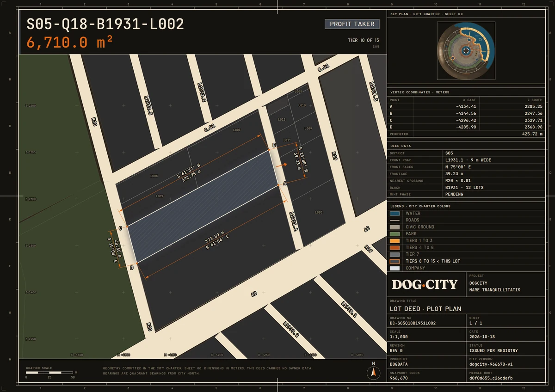This screenshot has height=392, width=555.
Task: Click the road label L1932.2
Action: coord(201,92)
